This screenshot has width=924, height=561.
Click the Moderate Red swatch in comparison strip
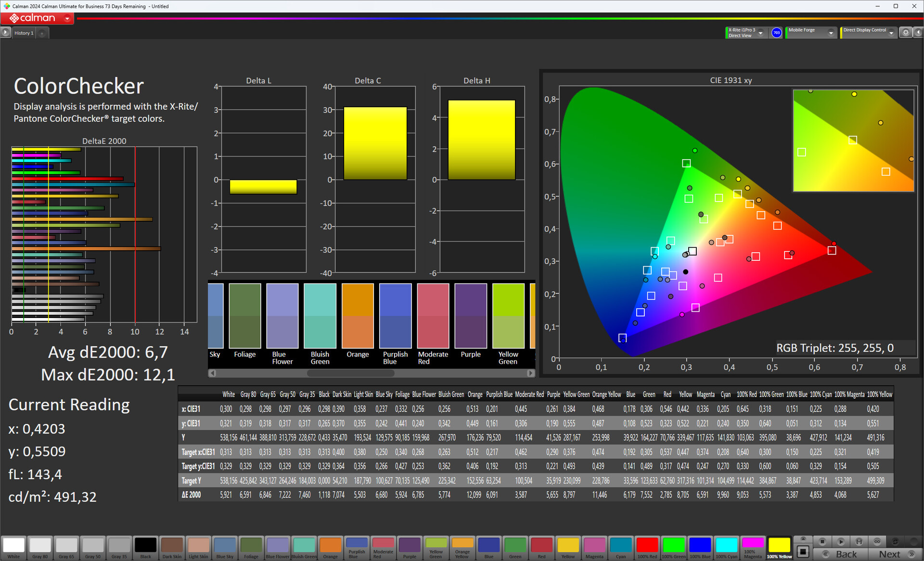coord(433,316)
